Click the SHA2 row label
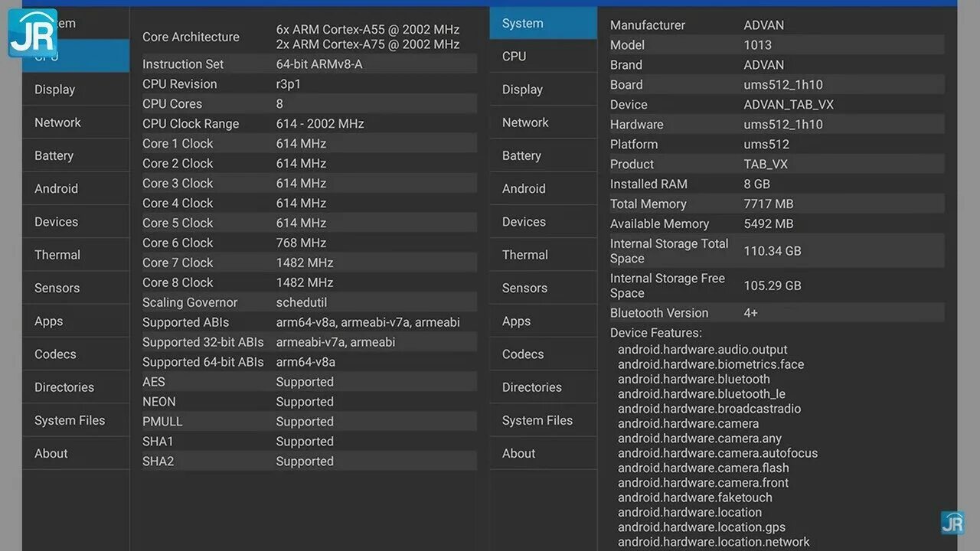 coord(158,461)
